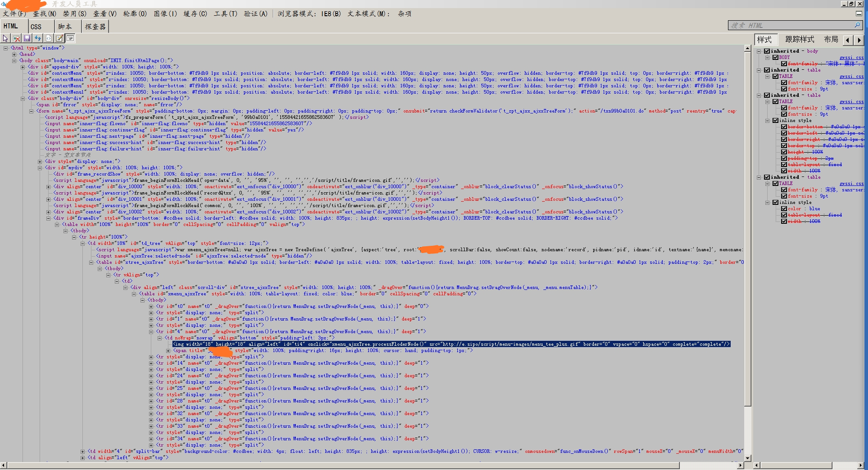Open gwssi.css link next to BODY rule

coord(851,58)
